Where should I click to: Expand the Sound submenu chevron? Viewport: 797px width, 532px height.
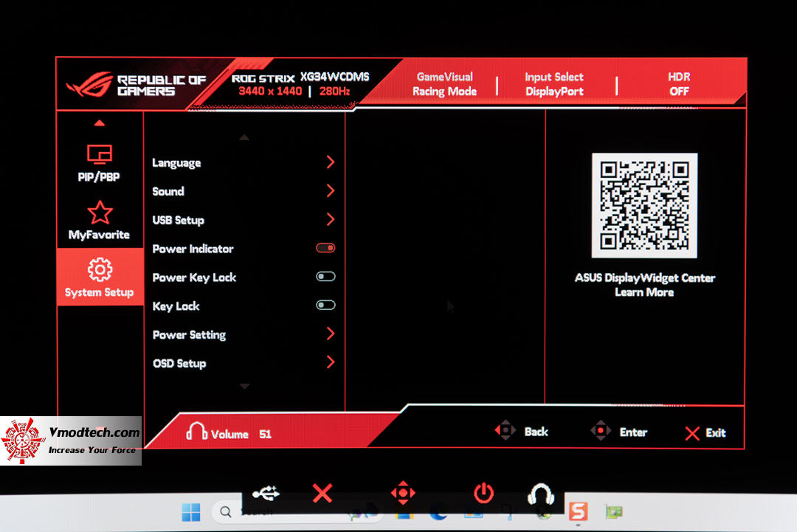click(x=331, y=190)
